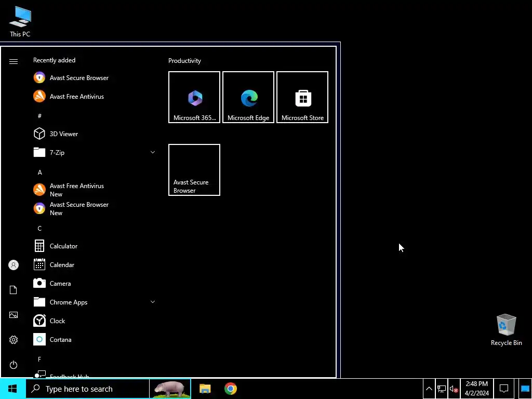This screenshot has height=399, width=532.
Task: Click the C letter header
Action: [x=39, y=229]
